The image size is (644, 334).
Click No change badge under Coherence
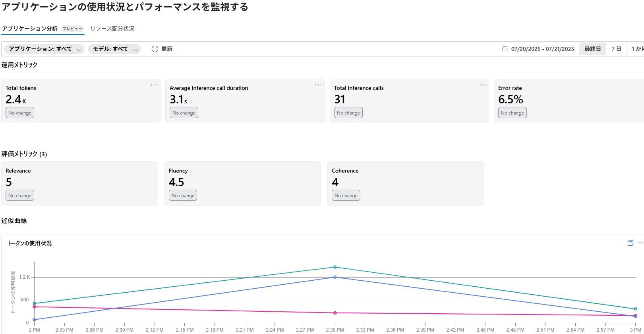(346, 196)
